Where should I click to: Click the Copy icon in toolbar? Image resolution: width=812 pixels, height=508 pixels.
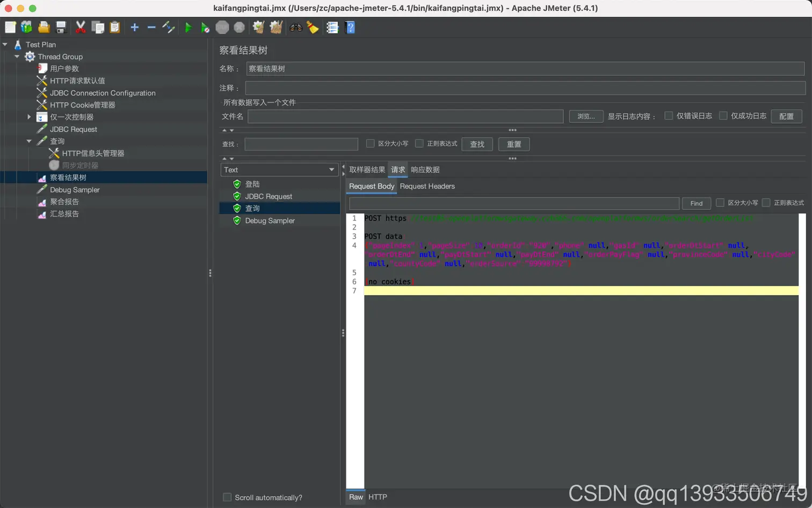(98, 27)
